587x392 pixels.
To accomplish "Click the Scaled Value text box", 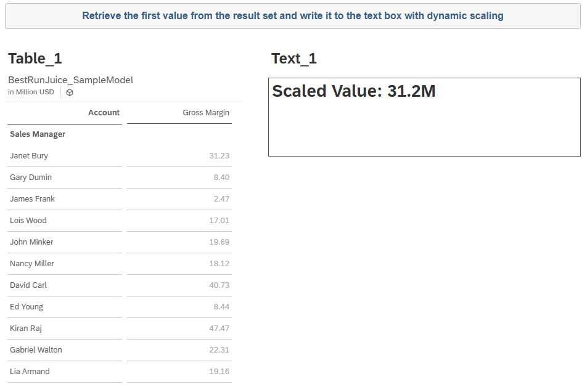I will click(x=424, y=117).
